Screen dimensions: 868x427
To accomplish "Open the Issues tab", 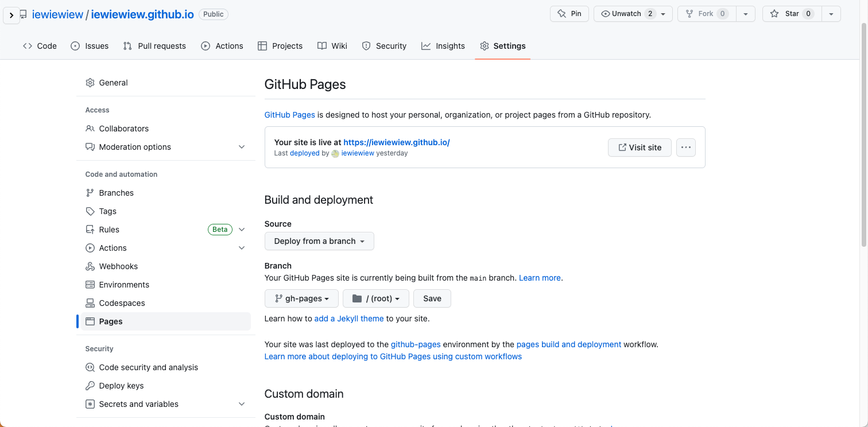I will click(x=90, y=46).
